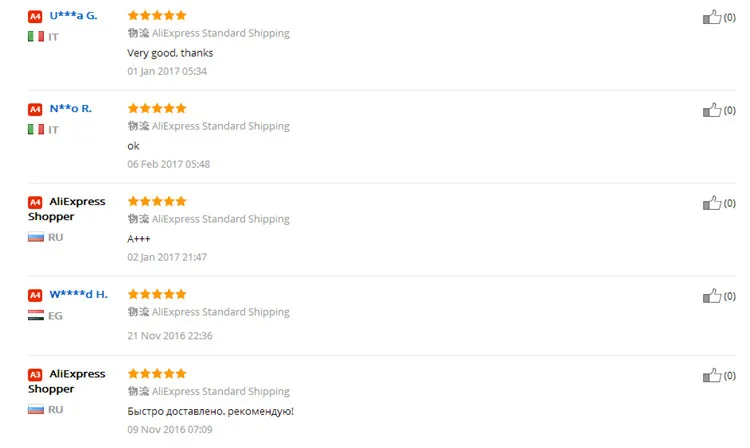This screenshot has width=750, height=448.
Task: Like the review by U***a G.
Action: (712, 17)
